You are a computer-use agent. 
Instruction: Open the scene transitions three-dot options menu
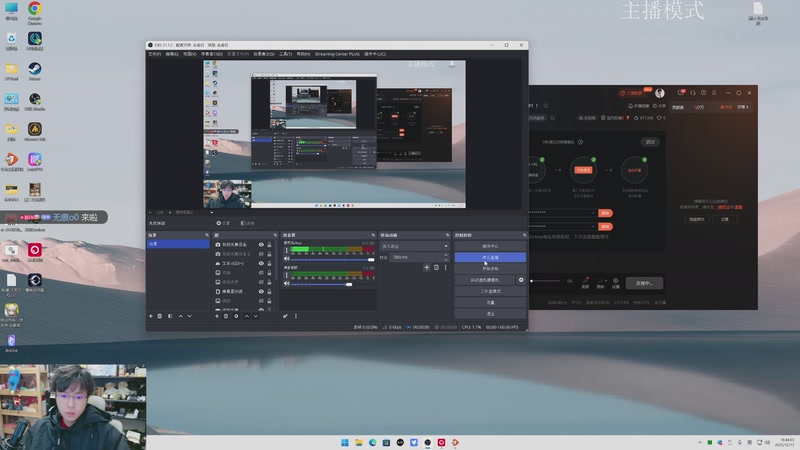[x=445, y=267]
